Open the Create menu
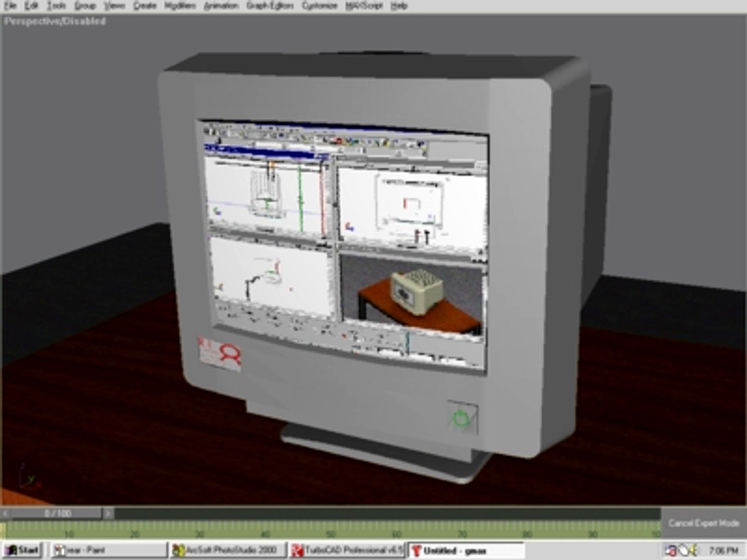Image resolution: width=747 pixels, height=560 pixels. (145, 6)
